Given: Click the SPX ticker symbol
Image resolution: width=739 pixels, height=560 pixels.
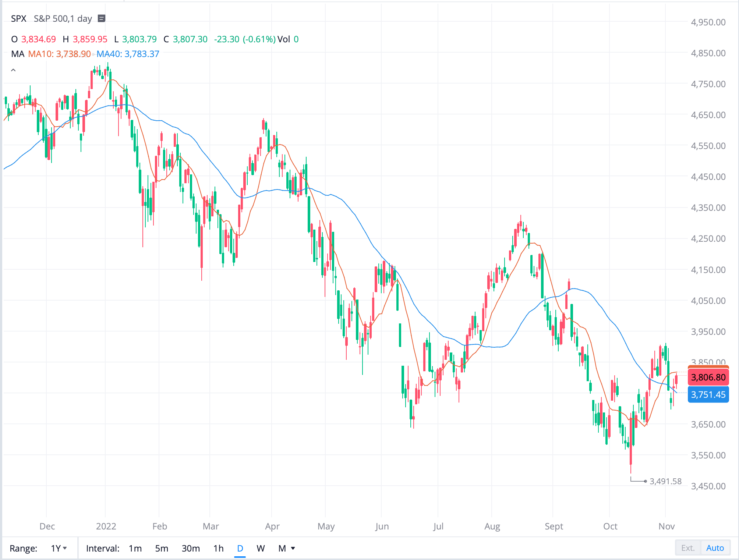Looking at the screenshot, I should (x=19, y=18).
